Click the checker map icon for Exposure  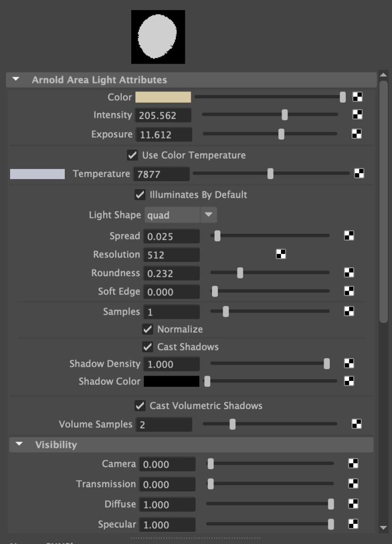click(x=357, y=134)
